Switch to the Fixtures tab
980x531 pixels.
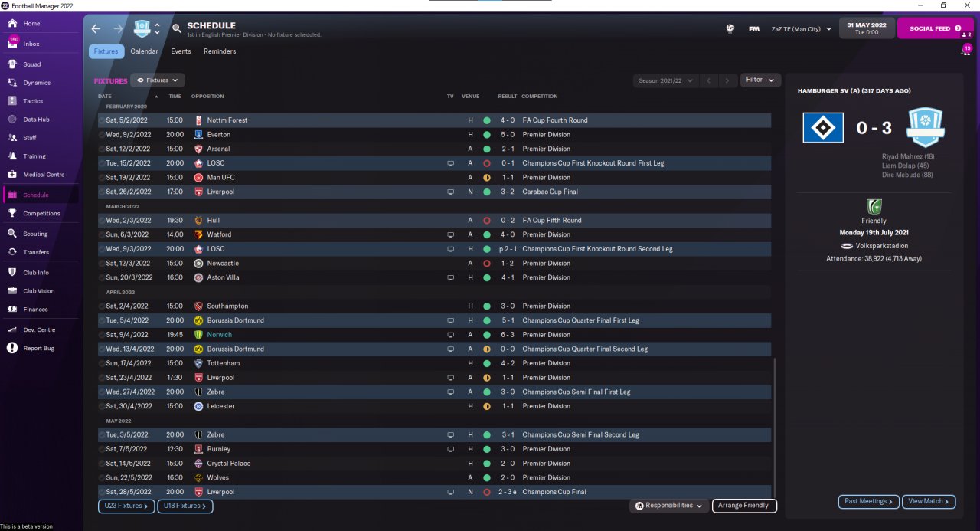[x=106, y=51]
